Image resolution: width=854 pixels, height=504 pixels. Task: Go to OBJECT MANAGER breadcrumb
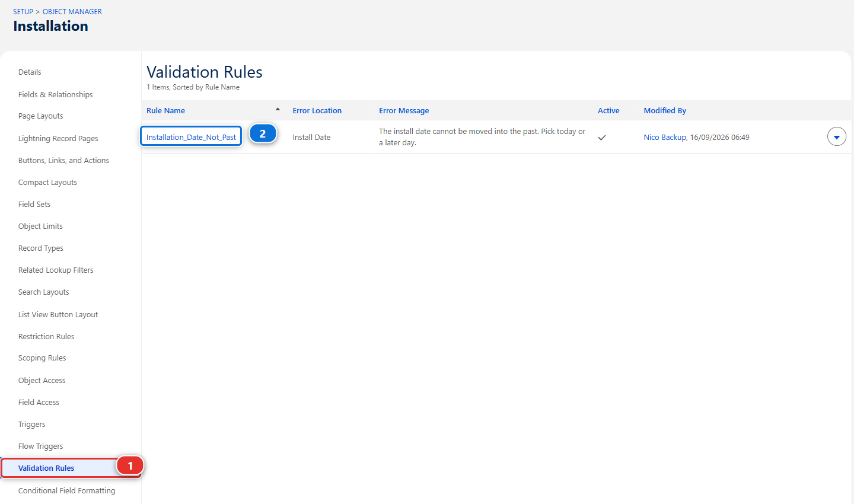(72, 11)
